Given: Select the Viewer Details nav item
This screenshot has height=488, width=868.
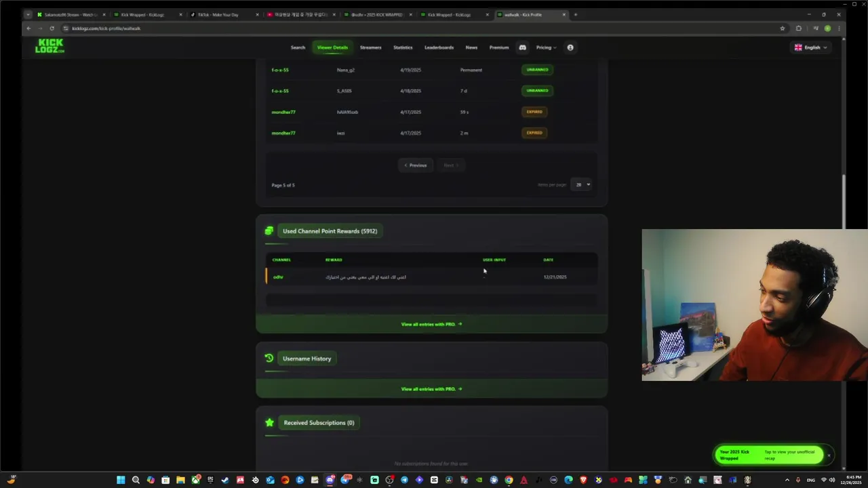Looking at the screenshot, I should [x=332, y=47].
